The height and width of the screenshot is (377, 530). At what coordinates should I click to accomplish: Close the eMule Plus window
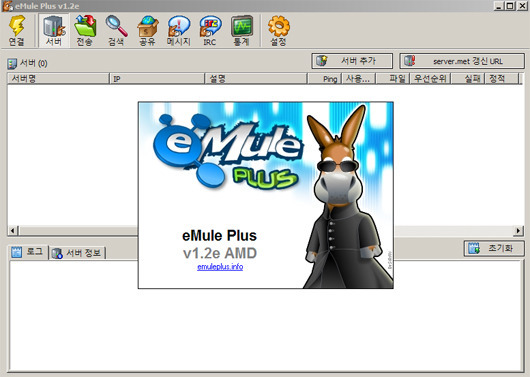pyautogui.click(x=522, y=6)
